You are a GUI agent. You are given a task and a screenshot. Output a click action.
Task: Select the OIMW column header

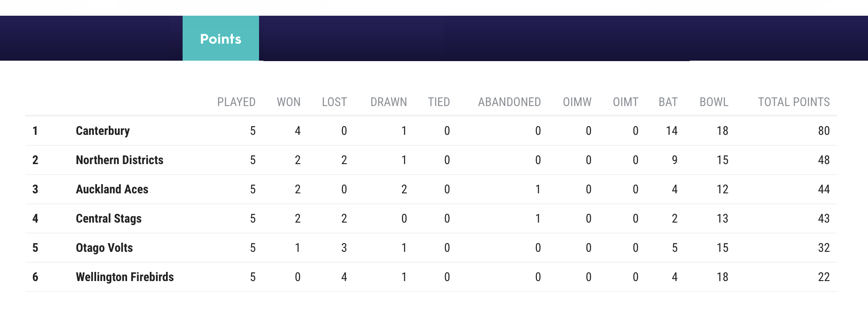577,102
